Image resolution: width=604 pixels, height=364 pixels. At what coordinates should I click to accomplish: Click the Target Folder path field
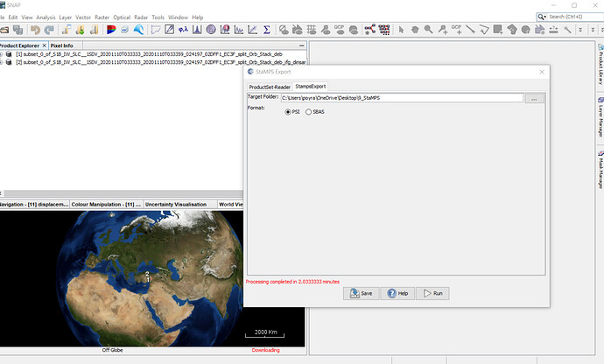402,98
